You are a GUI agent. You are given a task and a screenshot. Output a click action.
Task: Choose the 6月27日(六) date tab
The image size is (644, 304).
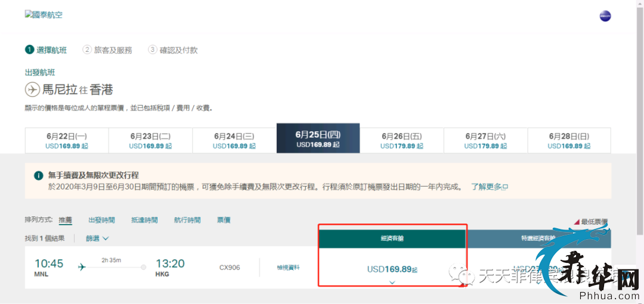point(486,141)
